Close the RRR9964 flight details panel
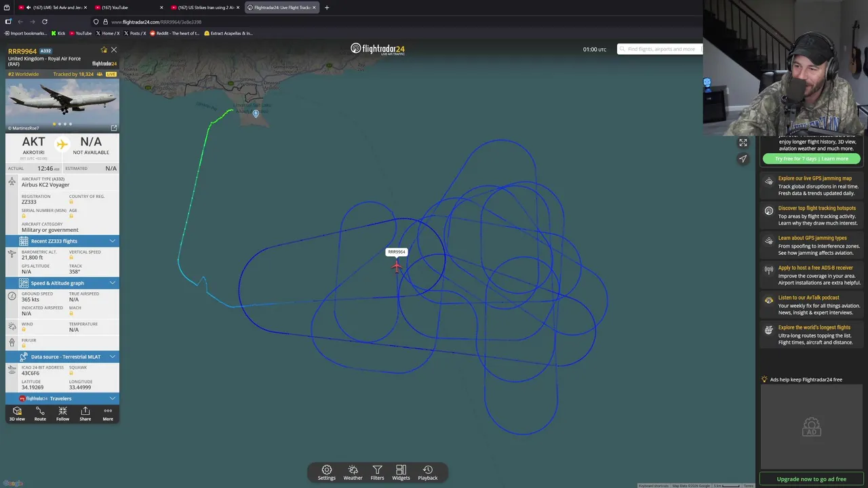 (114, 50)
